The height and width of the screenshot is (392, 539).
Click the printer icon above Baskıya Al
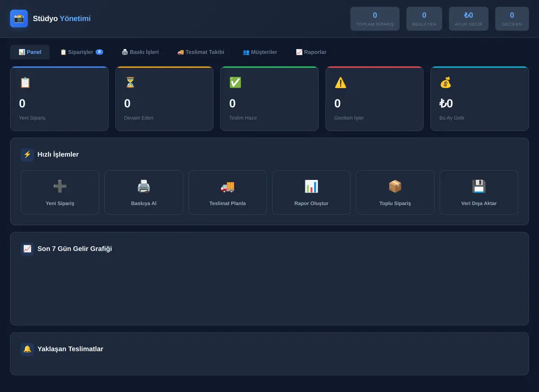pos(144,186)
